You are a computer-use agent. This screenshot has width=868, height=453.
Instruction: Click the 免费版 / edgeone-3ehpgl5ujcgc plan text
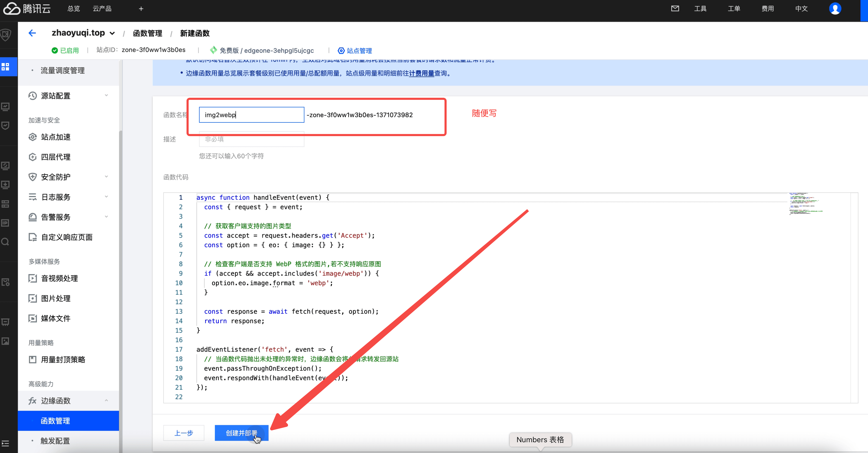pyautogui.click(x=267, y=50)
